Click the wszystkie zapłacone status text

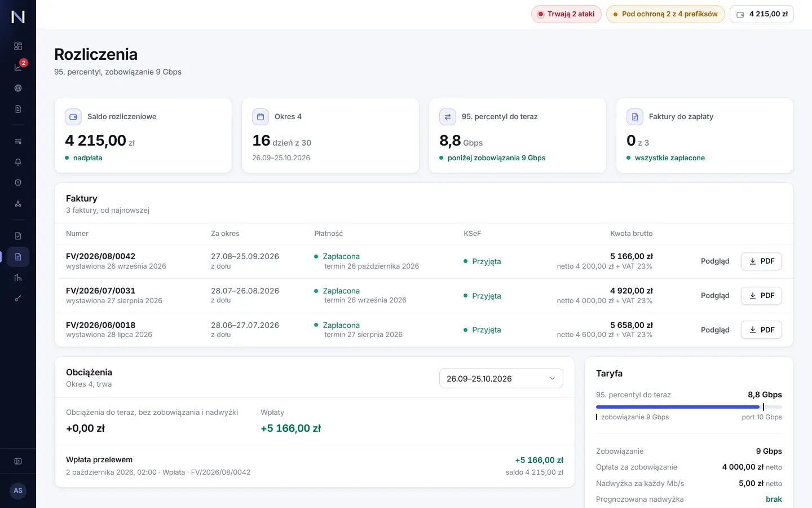tap(670, 158)
